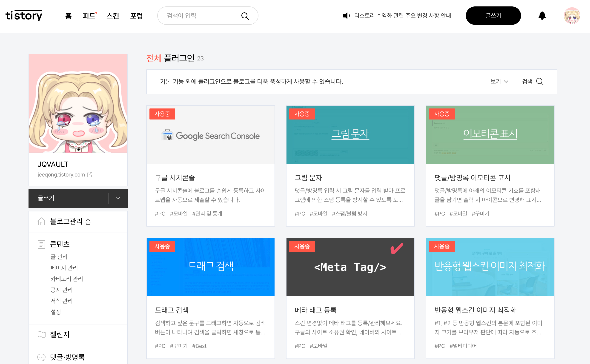Click the speech bubble icon for 댓글·방명록
This screenshot has height=364, width=590.
pos(41,357)
